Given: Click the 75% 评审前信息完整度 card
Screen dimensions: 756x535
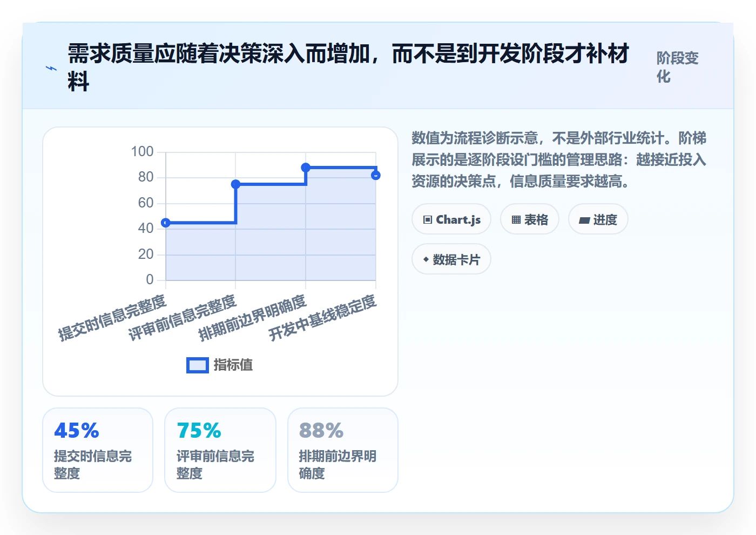Looking at the screenshot, I should (x=220, y=450).
